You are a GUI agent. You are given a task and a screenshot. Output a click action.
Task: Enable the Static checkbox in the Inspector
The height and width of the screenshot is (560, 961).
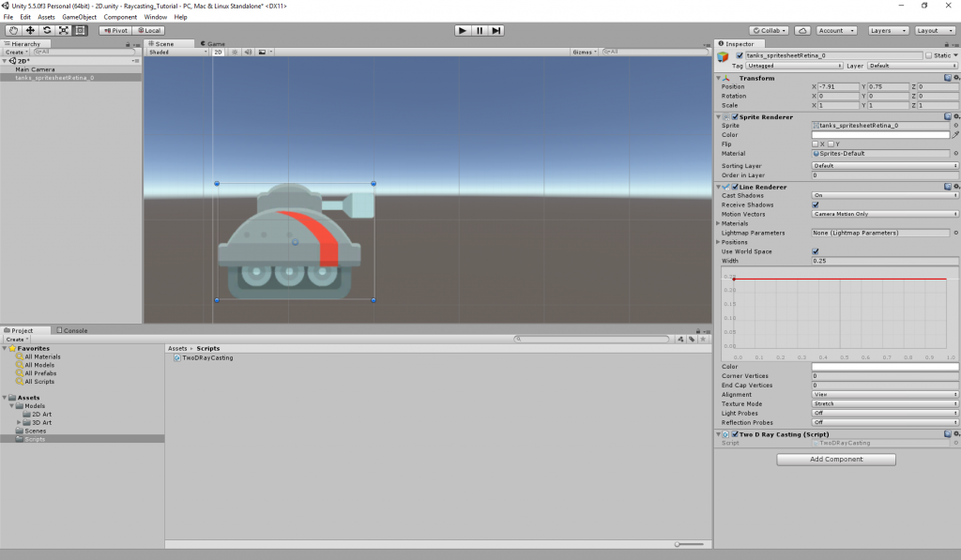pyautogui.click(x=929, y=56)
